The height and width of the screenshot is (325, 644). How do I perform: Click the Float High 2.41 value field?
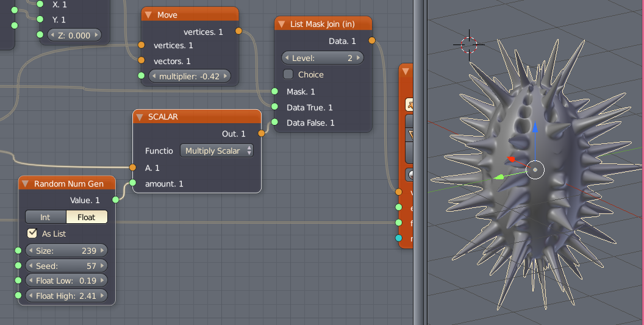(x=66, y=296)
